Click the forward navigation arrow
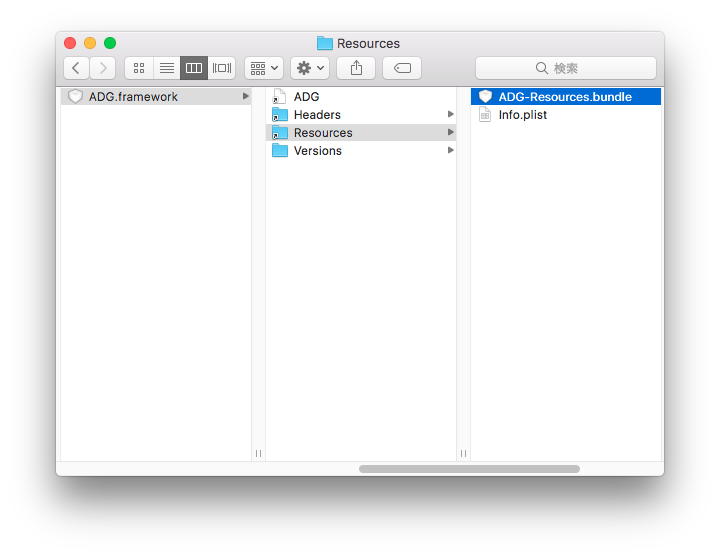 click(x=102, y=68)
